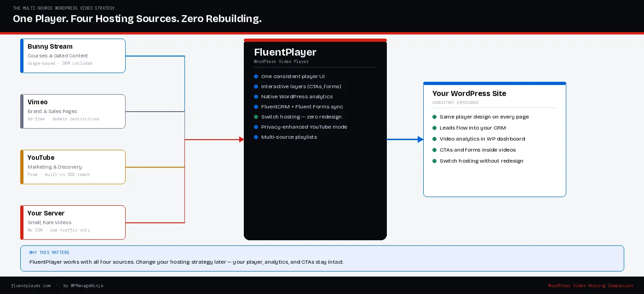The width and height of the screenshot is (644, 294).
Task: Open the WordPress Video Hosting Comparison link
Action: [x=590, y=285]
